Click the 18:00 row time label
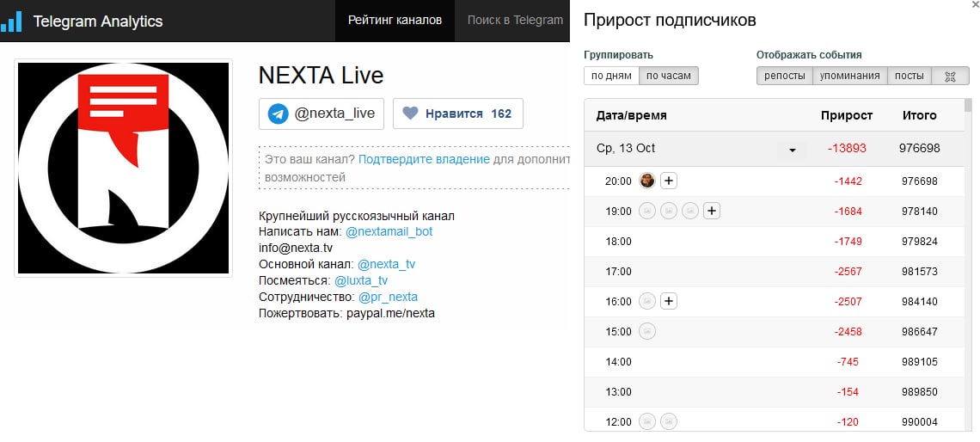980x442 pixels. [618, 242]
